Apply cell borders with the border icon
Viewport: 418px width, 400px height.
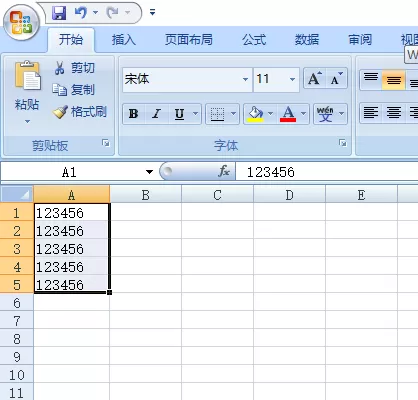tap(217, 114)
